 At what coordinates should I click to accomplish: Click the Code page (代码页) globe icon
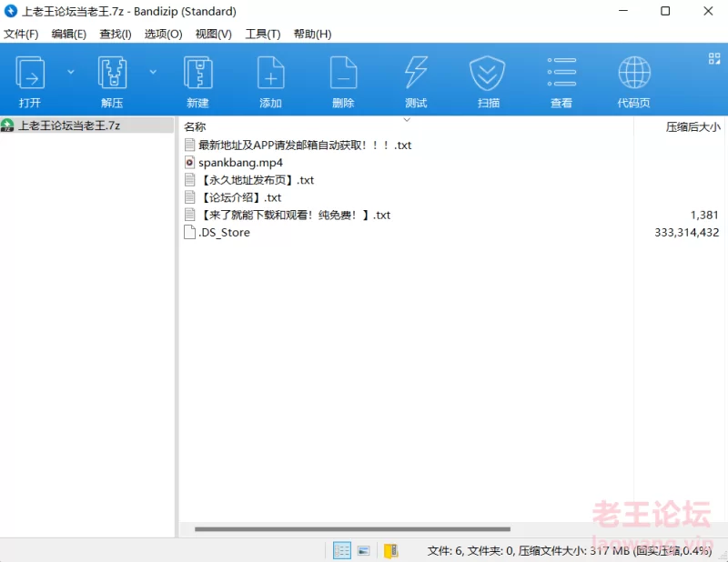click(x=634, y=73)
